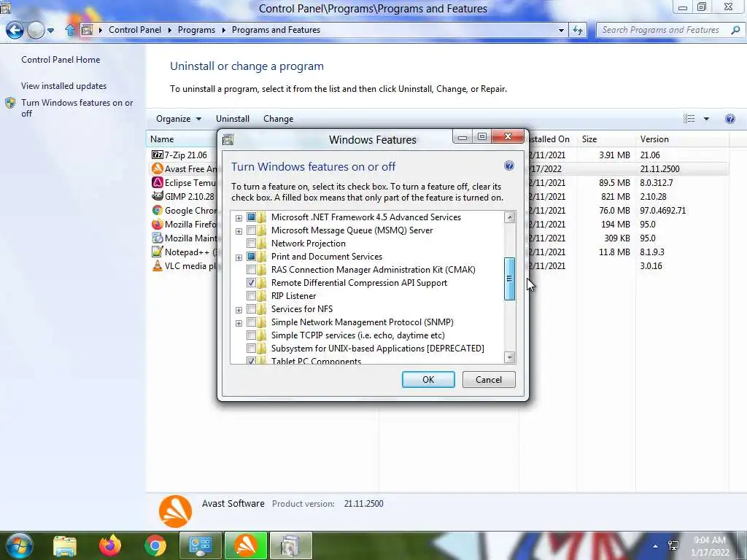Enable RAS Connection Manager Administration Kit checkbox
Viewport: 747px width, 560px height.
point(251,270)
